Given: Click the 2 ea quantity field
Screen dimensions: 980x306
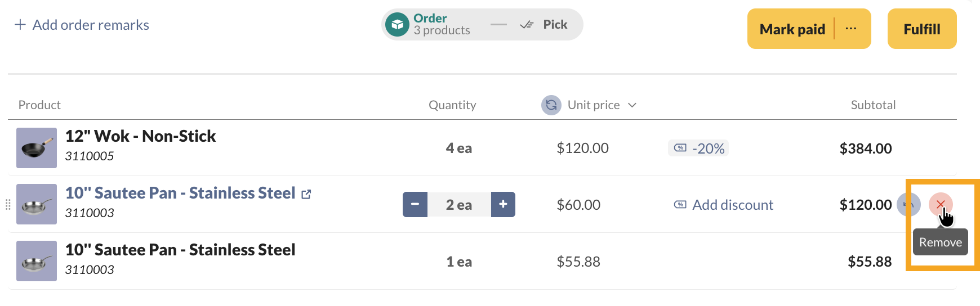Looking at the screenshot, I should [459, 205].
